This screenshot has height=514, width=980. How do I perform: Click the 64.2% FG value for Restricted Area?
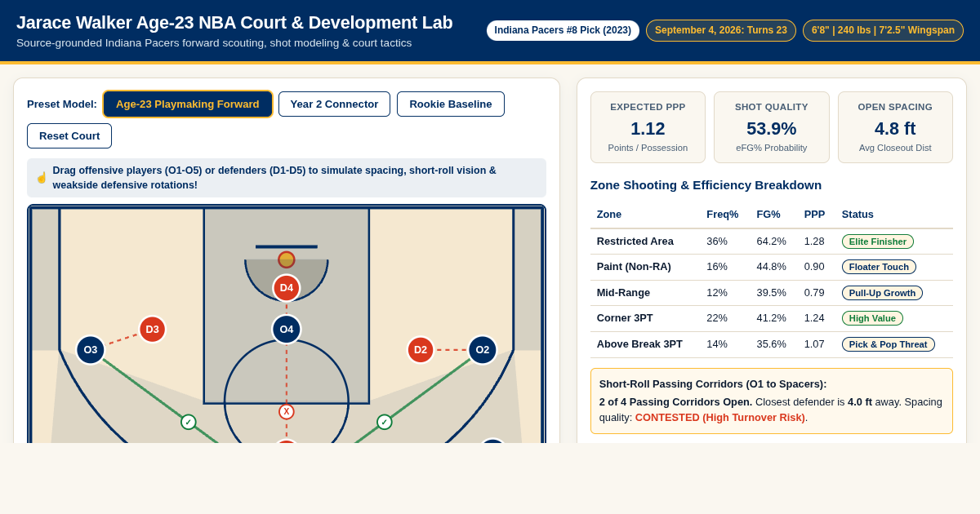coord(771,241)
